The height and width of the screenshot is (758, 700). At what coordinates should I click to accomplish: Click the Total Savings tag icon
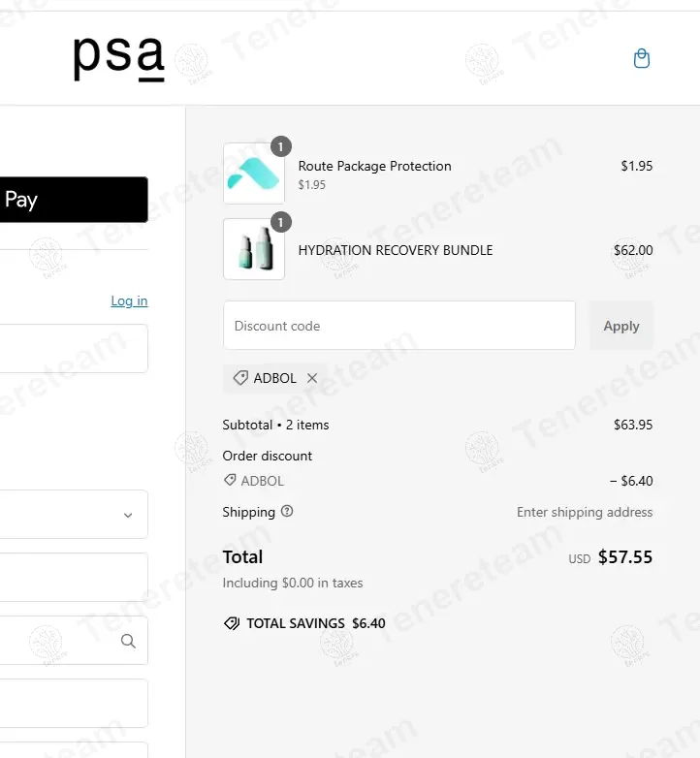tap(232, 623)
